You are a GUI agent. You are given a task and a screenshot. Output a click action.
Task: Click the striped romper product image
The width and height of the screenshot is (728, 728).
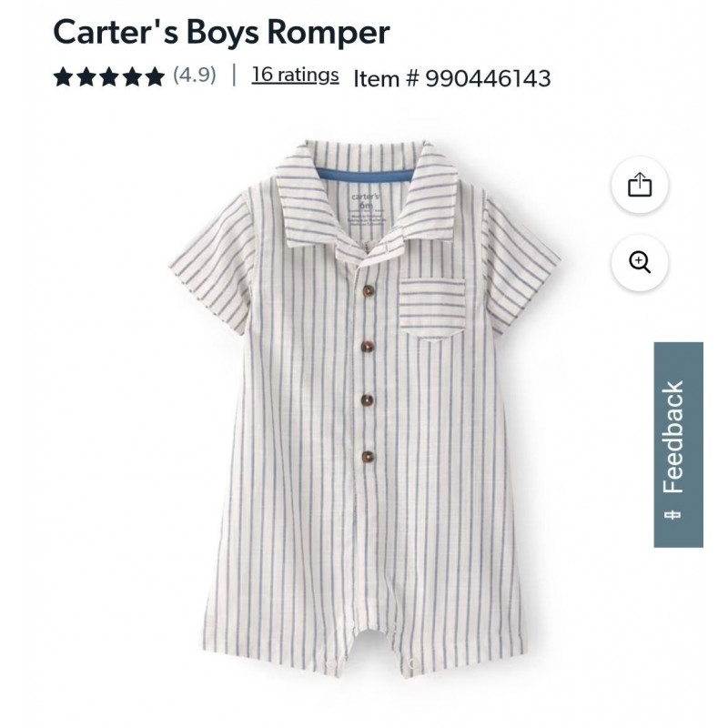tap(365, 406)
